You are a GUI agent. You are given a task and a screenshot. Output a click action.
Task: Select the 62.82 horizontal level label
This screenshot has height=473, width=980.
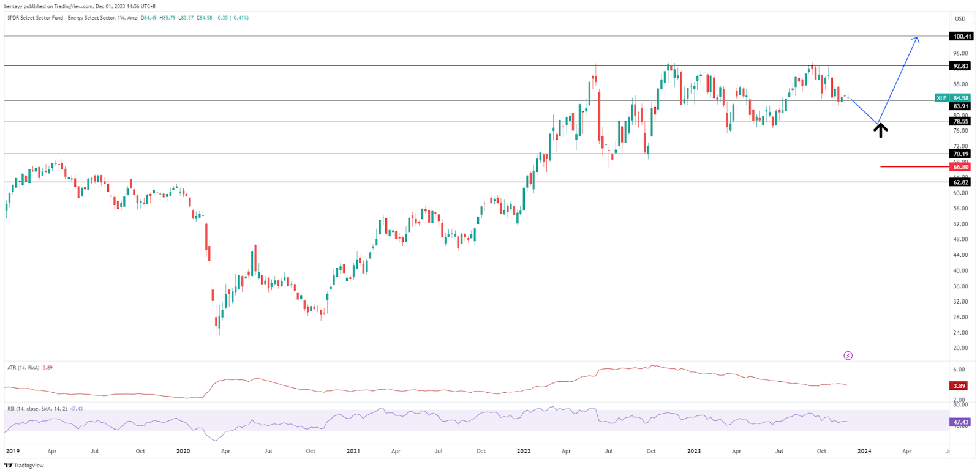(960, 182)
